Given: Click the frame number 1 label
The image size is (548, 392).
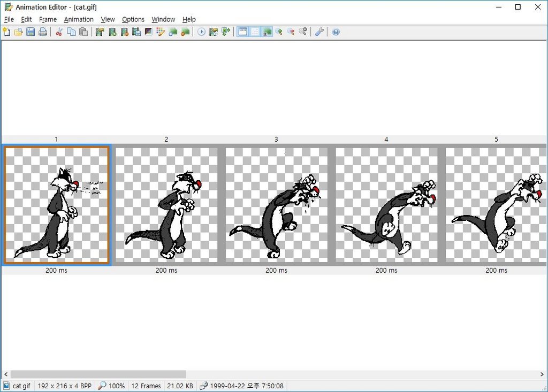Looking at the screenshot, I should pyautogui.click(x=56, y=139).
